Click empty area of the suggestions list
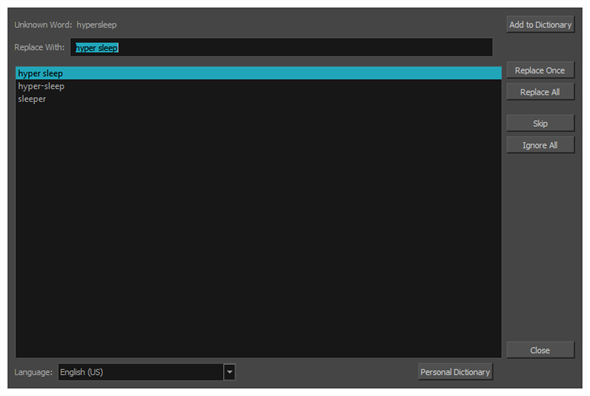The width and height of the screenshot is (590, 396). click(x=259, y=226)
